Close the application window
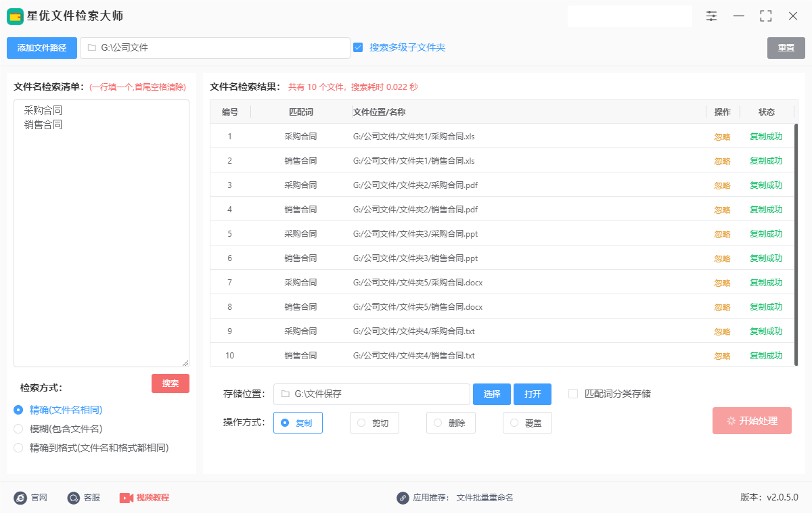This screenshot has width=812, height=514. coord(793,16)
